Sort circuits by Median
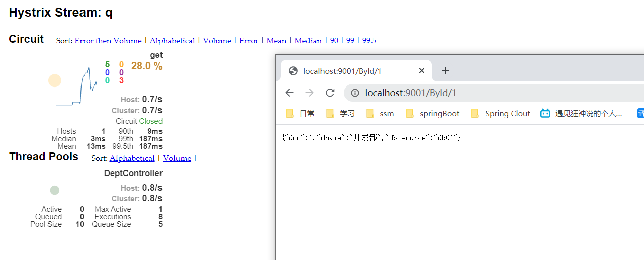This screenshot has width=644, height=260. click(308, 41)
